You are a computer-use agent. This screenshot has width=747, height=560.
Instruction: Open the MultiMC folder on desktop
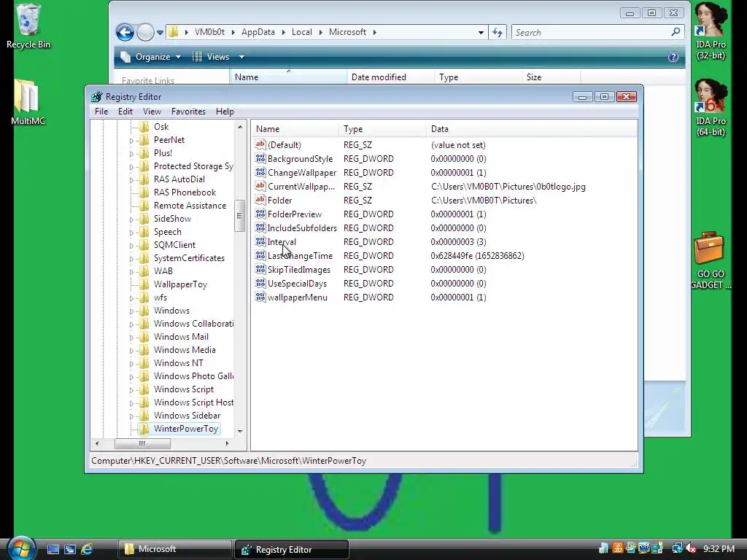pos(28,102)
